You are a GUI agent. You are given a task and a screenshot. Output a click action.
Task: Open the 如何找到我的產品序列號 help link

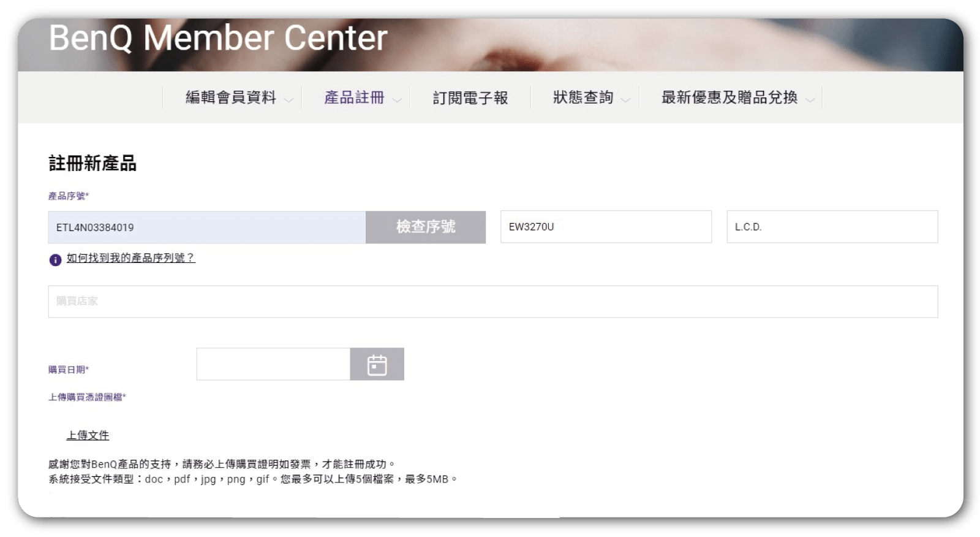click(x=130, y=258)
